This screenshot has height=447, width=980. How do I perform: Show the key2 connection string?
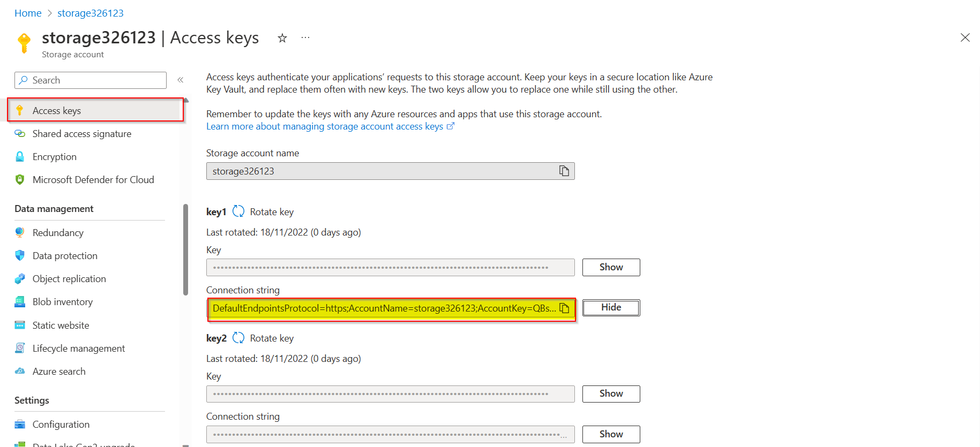(x=611, y=434)
